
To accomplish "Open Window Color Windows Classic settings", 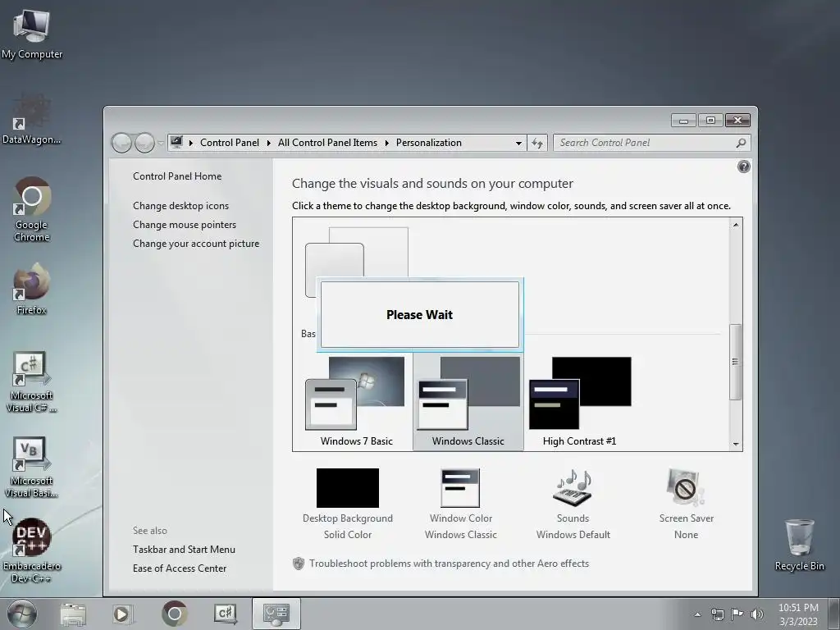I will 461,504.
